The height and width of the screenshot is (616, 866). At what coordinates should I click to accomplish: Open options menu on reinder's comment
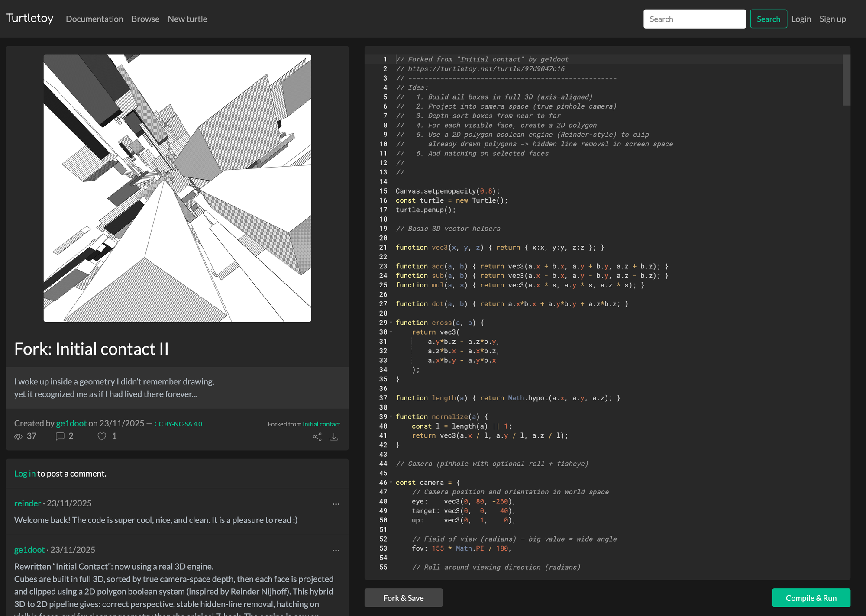[x=336, y=504]
